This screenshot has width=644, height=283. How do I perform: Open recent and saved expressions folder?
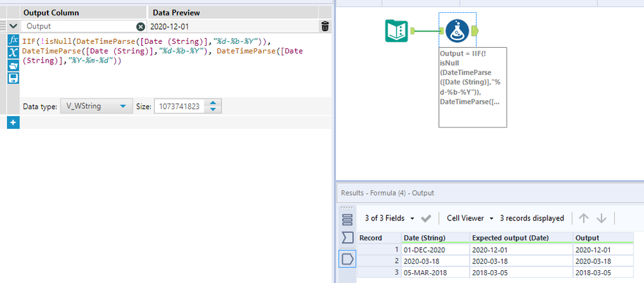(x=13, y=65)
